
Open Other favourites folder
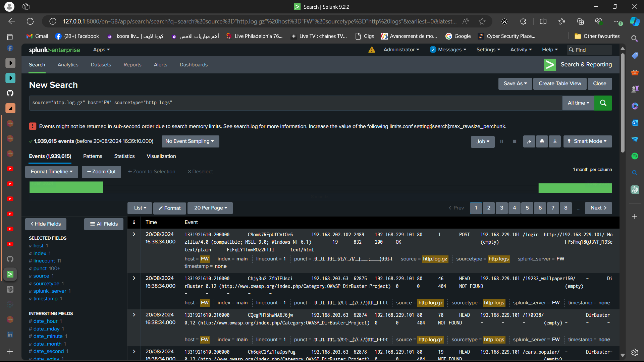click(597, 36)
